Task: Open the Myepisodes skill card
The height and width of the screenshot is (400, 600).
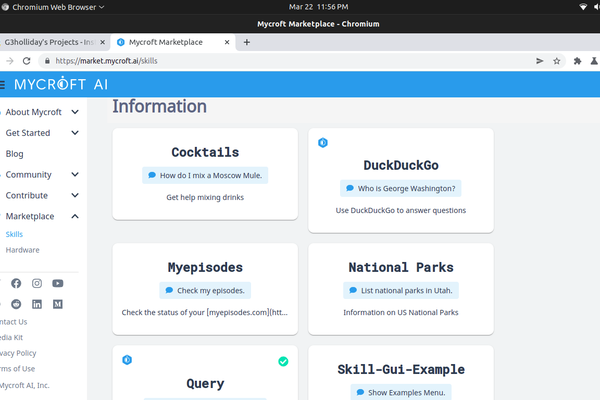Action: pos(205,289)
